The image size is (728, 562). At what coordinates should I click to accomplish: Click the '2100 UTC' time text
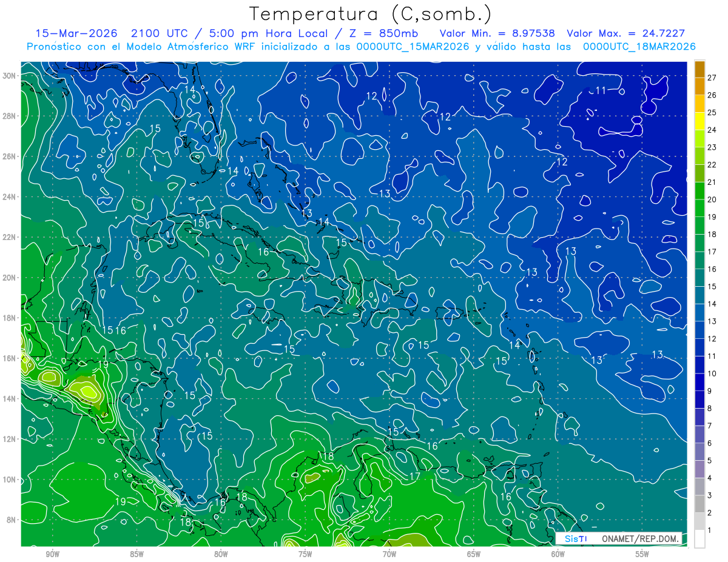point(160,33)
